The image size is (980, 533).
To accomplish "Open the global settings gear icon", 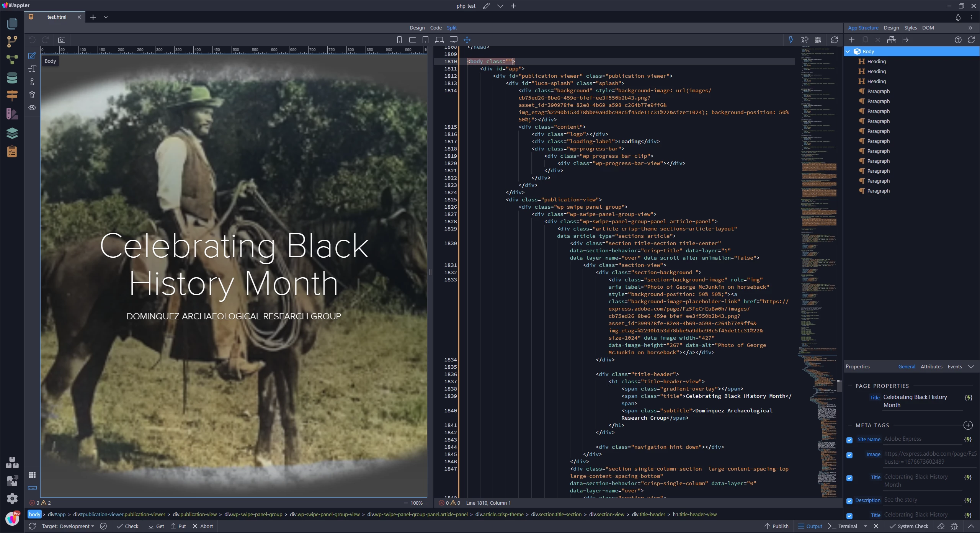I will 12,498.
